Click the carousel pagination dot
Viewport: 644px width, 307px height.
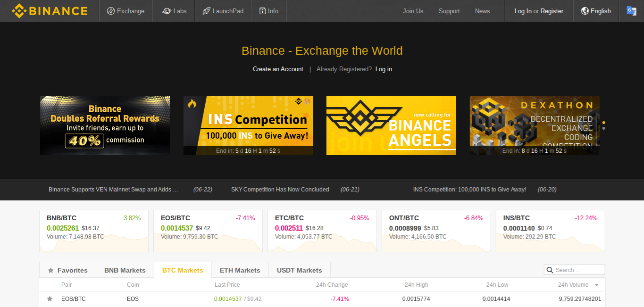pos(603,128)
